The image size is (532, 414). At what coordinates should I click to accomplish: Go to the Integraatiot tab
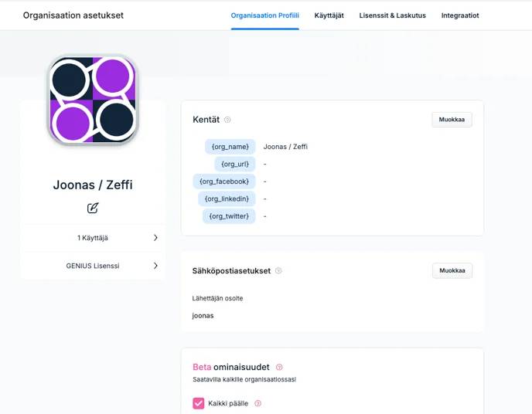[x=460, y=15]
